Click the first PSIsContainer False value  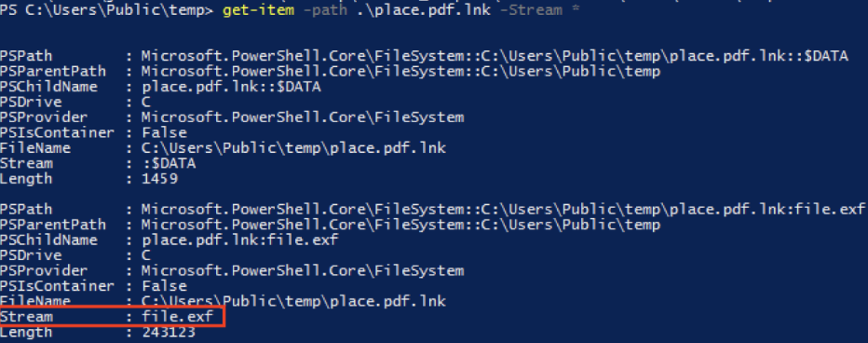point(164,133)
